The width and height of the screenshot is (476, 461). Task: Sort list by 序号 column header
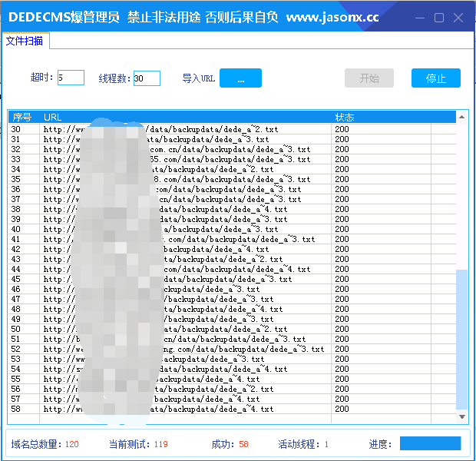(23, 118)
